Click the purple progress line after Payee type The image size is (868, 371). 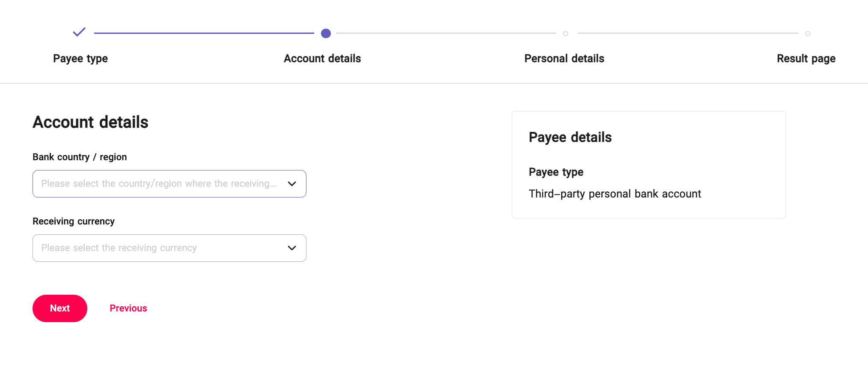[204, 33]
